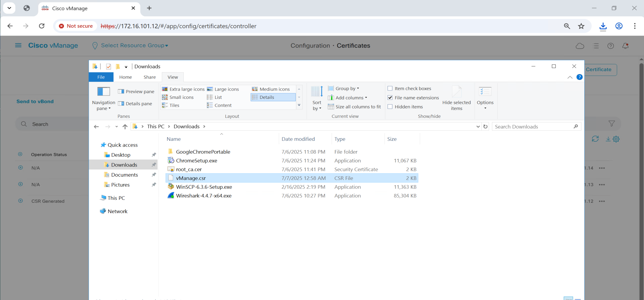The image size is (644, 300).
Task: Uncheck File name extensions
Action: point(390,98)
